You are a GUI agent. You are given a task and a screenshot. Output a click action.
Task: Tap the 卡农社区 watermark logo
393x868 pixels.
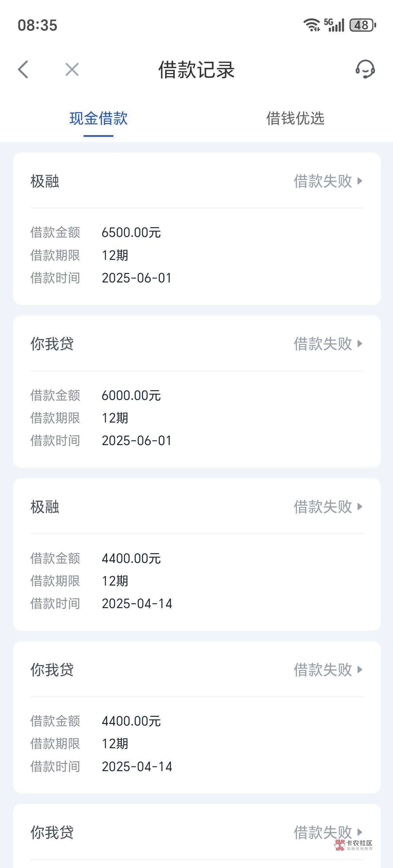[354, 845]
